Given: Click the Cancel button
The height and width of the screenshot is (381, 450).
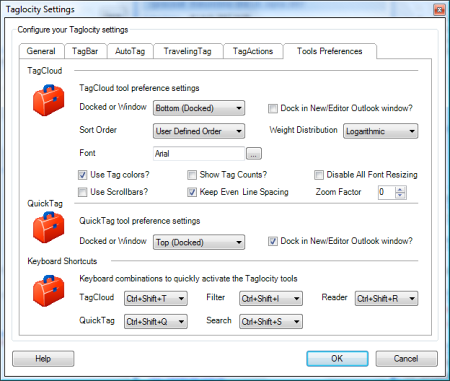Looking at the screenshot, I should point(406,359).
